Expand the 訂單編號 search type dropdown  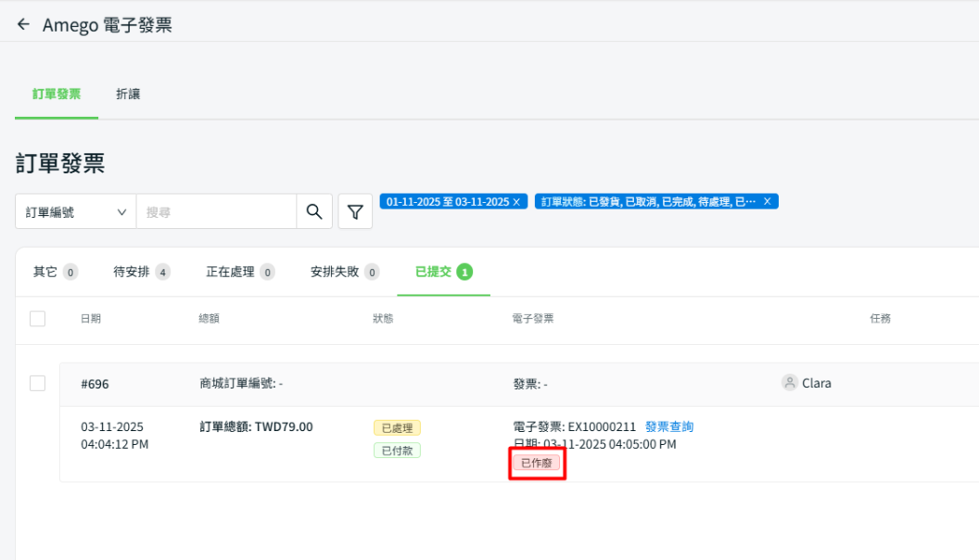point(75,212)
